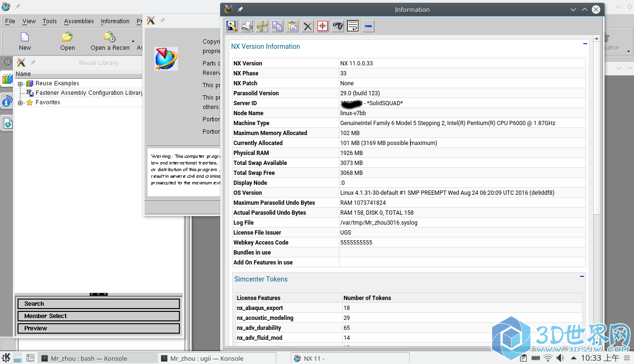Click the red crosshair target icon
634x364 pixels.
(323, 27)
